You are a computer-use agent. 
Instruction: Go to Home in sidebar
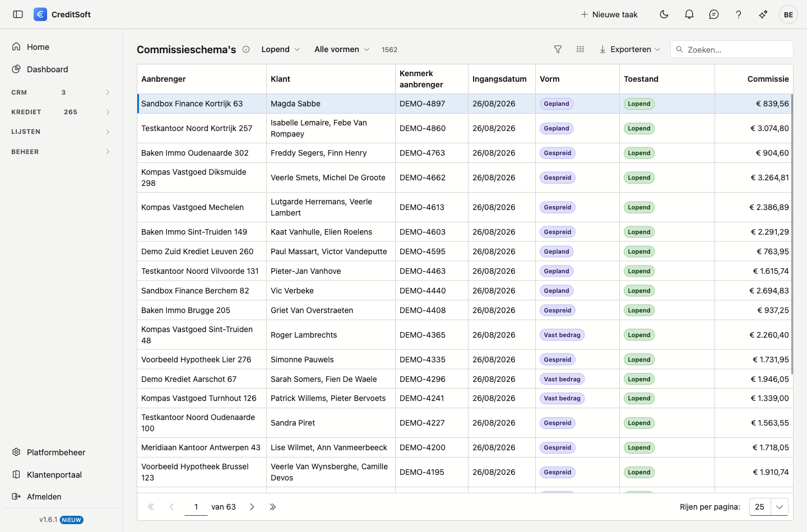(x=61, y=47)
